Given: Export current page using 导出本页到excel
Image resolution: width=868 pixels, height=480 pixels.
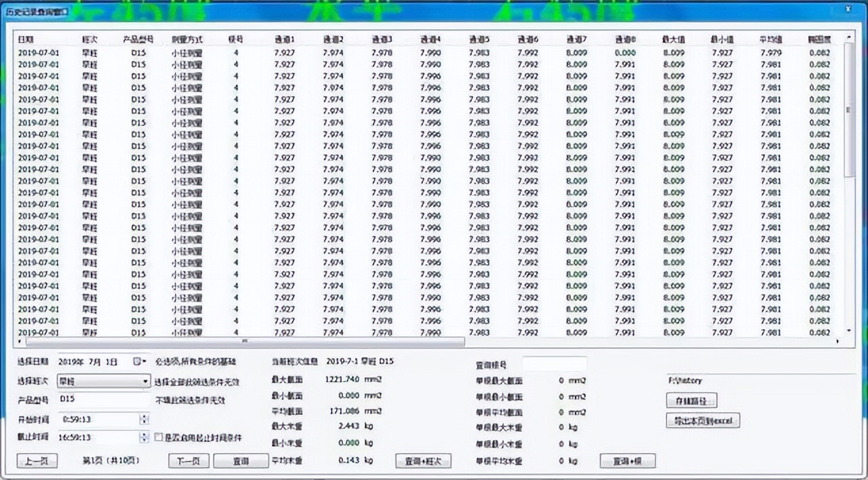Looking at the screenshot, I should pos(703,420).
